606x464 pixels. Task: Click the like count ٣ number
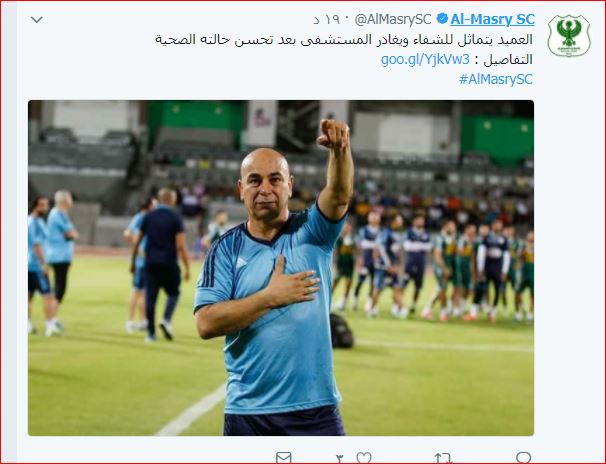tap(340, 459)
